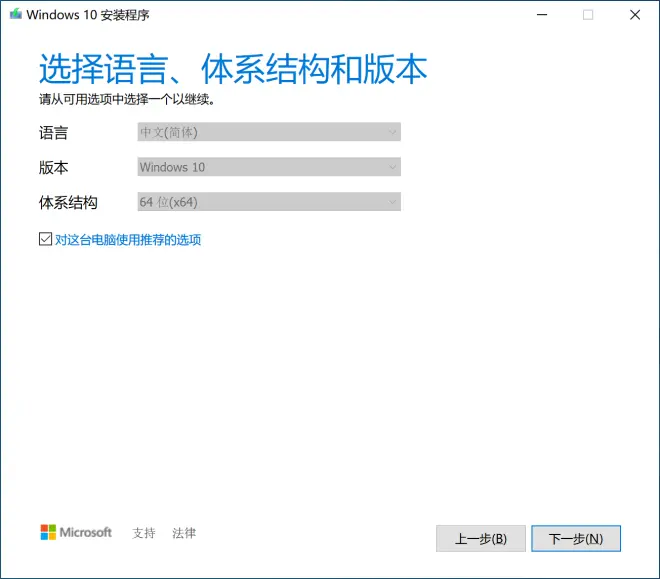Open the 体系结构 dropdown showing 64 位(x64)
Screen dimensions: 660x579
tap(269, 202)
